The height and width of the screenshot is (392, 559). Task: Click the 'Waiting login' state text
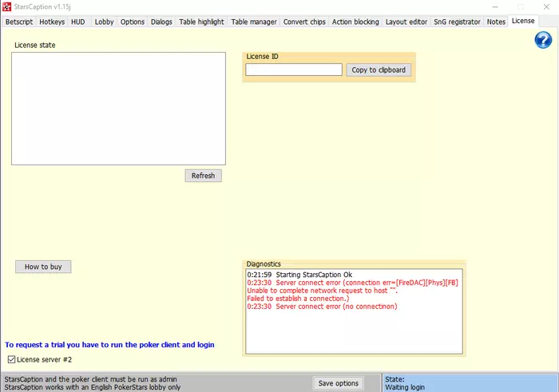click(405, 387)
